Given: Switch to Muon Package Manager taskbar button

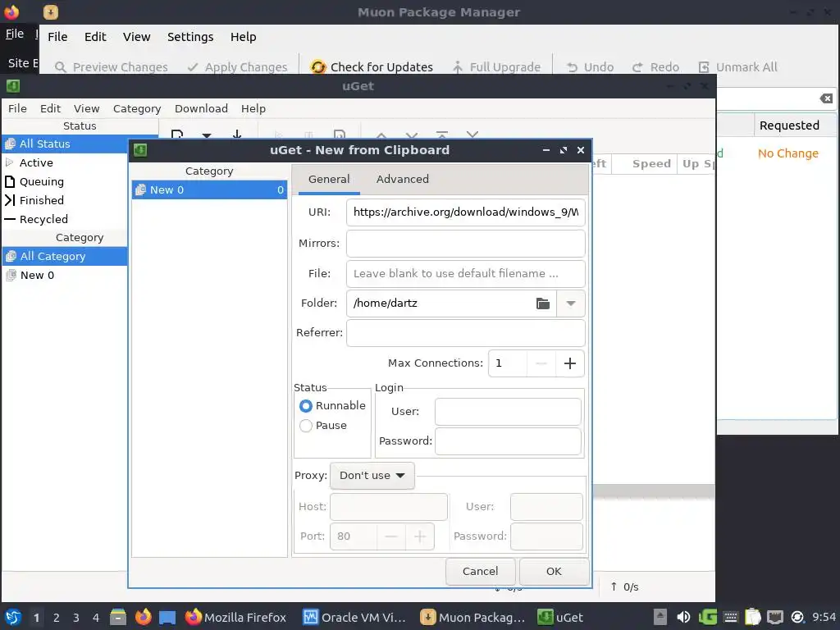Looking at the screenshot, I should [472, 617].
